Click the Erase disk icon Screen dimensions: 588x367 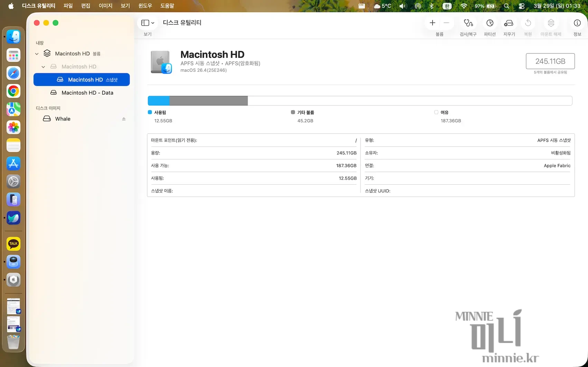(x=509, y=23)
